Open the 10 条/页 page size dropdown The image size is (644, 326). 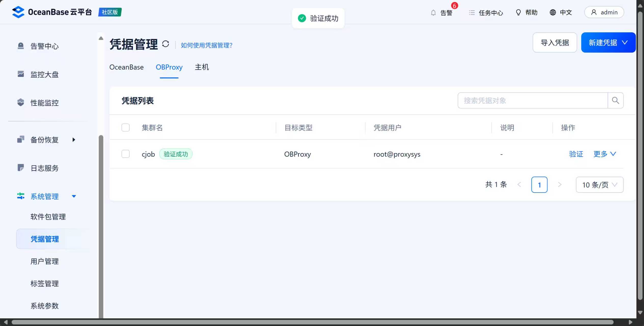[600, 185]
